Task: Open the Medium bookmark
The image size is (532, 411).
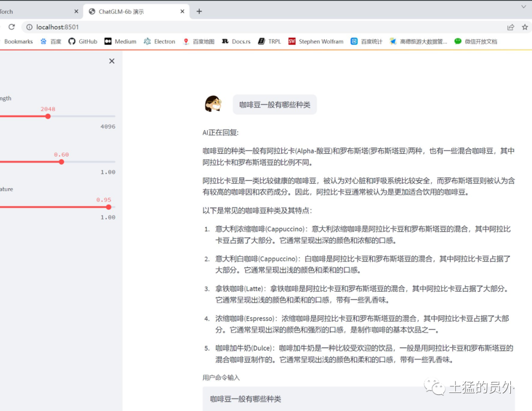Action: (x=121, y=41)
